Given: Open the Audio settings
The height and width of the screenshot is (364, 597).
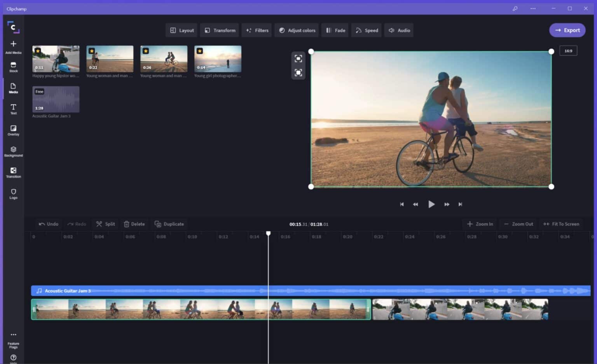Looking at the screenshot, I should [x=399, y=30].
